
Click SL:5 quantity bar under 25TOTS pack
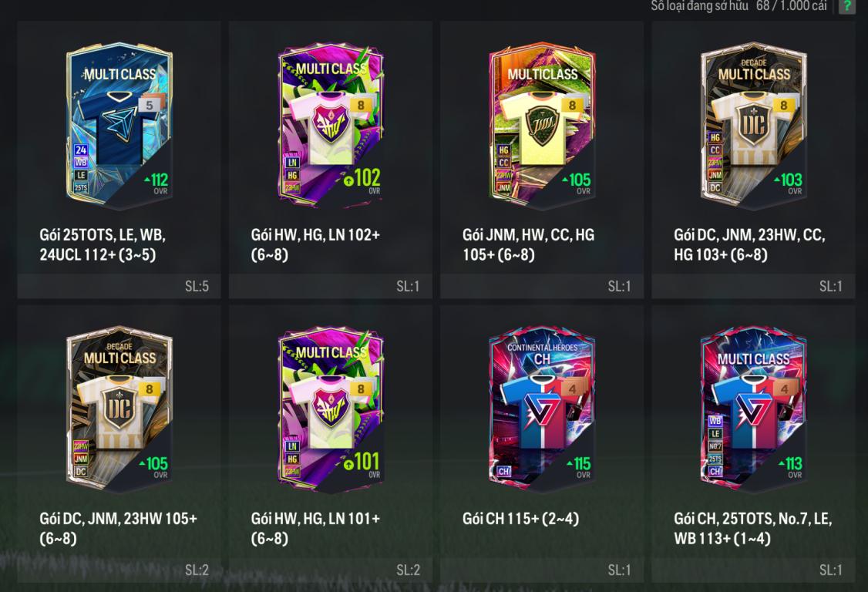[119, 286]
